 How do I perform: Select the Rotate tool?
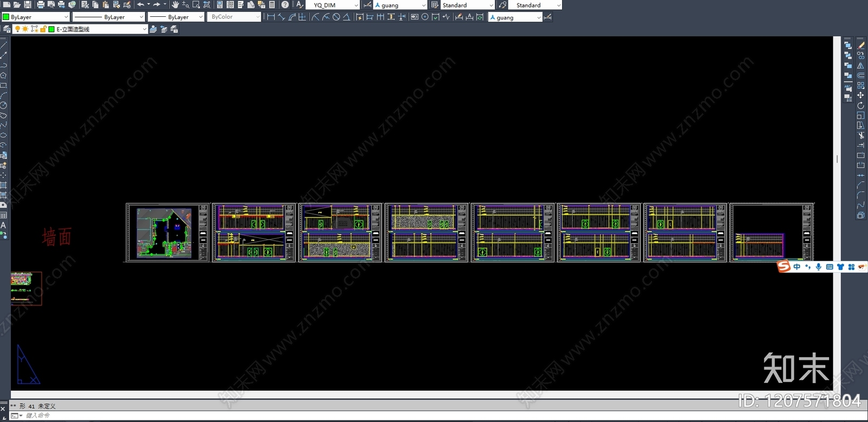861,105
